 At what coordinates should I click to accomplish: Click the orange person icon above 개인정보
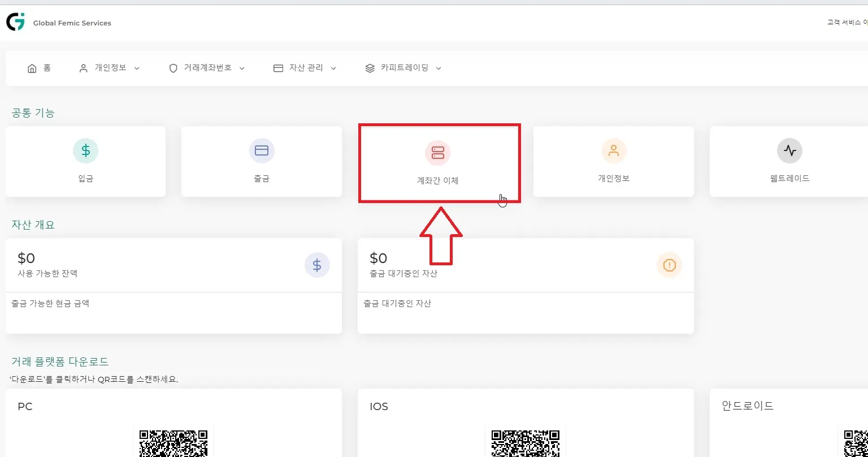coord(614,150)
